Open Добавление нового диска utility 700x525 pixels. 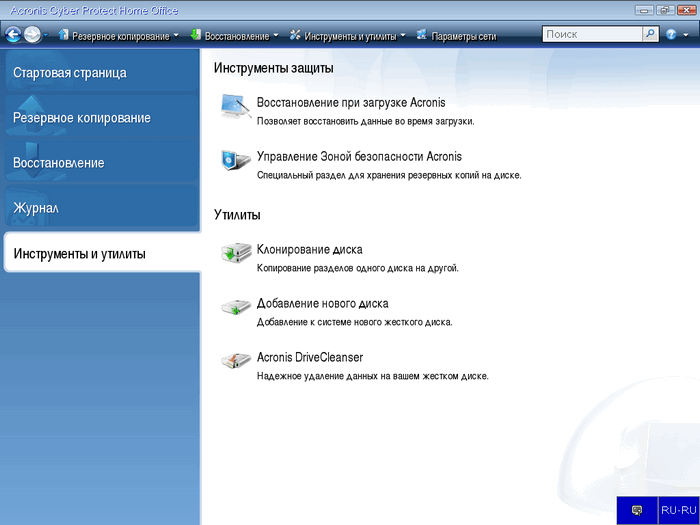[x=322, y=304]
